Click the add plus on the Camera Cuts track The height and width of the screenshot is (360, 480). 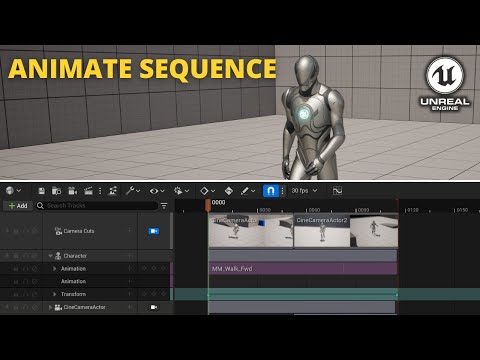pyautogui.click(x=130, y=230)
